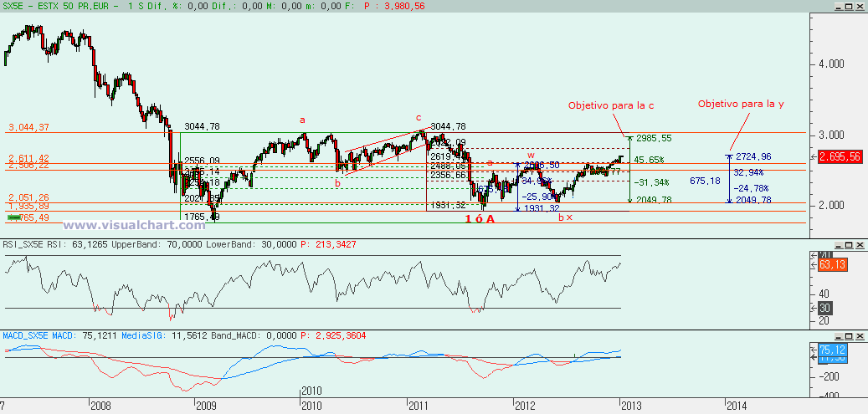
Task: Close the SX5E price chart panel
Action: click(x=859, y=6)
